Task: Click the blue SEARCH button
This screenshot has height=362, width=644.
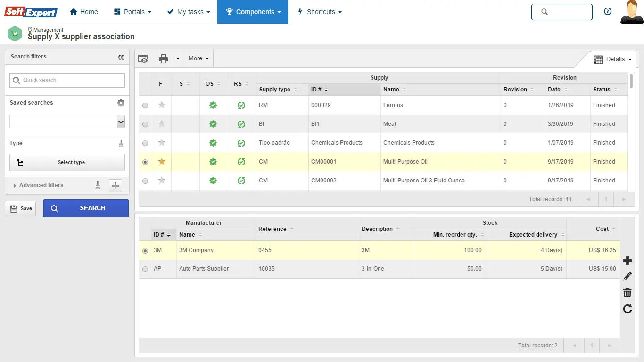Action: pos(86,208)
